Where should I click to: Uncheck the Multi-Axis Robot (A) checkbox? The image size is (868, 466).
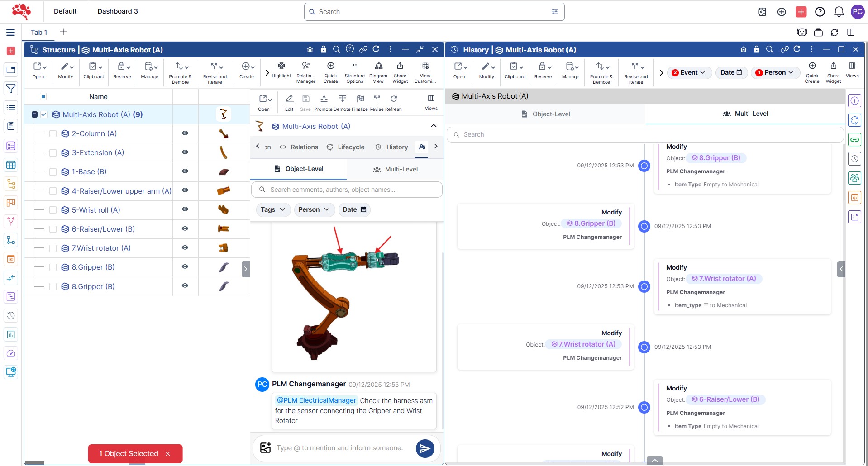point(44,115)
